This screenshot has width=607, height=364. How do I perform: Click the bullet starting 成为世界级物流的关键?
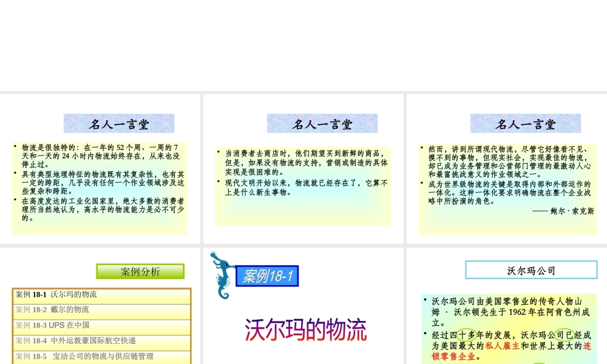[x=507, y=193]
